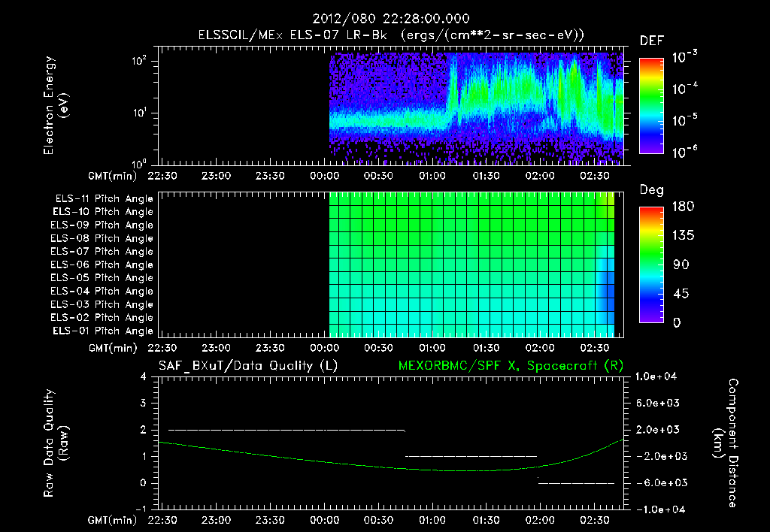Click the ELS-01 Pitch Angle row label

point(103,331)
